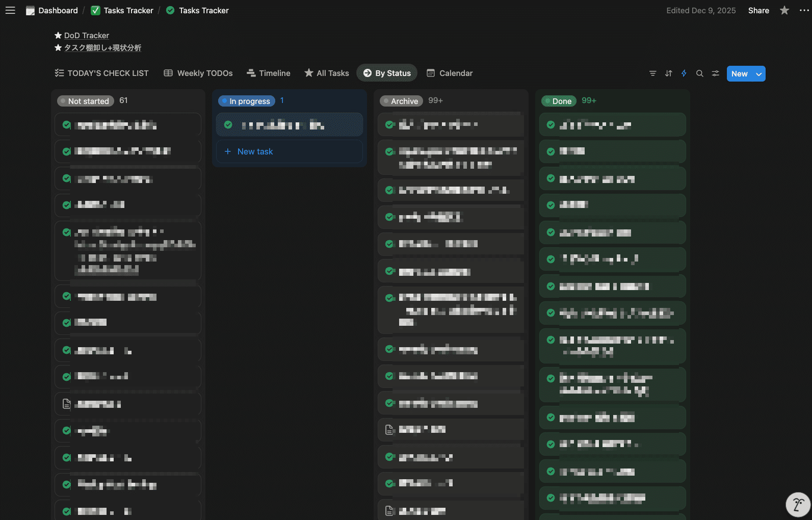The width and height of the screenshot is (812, 520).
Task: Open view settings sliders icon
Action: pyautogui.click(x=716, y=73)
